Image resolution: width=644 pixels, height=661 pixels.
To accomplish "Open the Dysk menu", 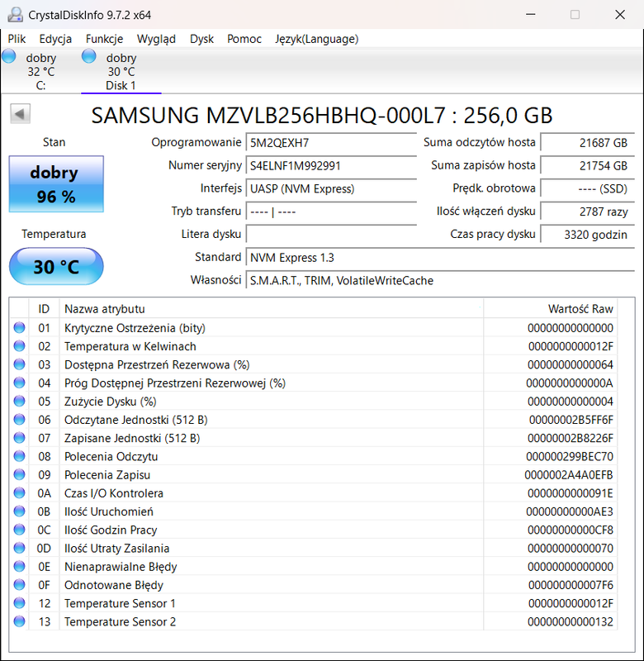I will click(x=201, y=39).
